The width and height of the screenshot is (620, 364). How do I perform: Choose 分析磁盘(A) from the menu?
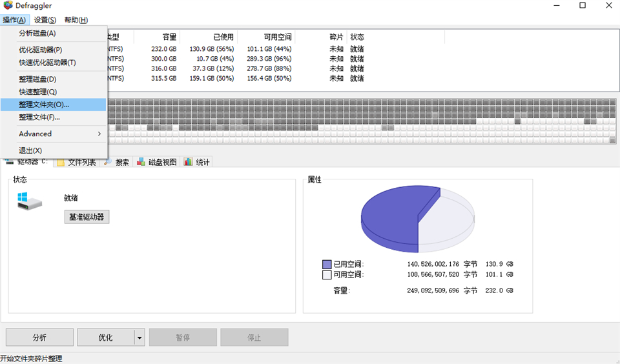(x=37, y=33)
